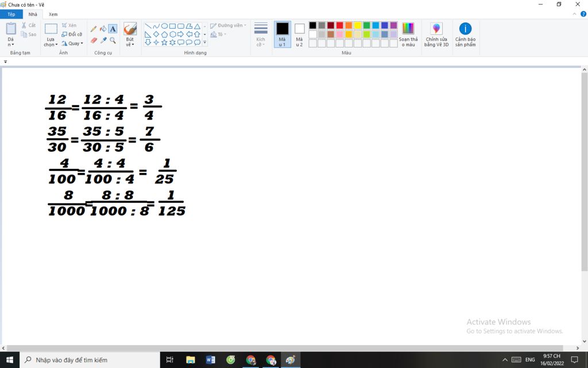Click the Windows search box
588x368 pixels.
[90, 360]
